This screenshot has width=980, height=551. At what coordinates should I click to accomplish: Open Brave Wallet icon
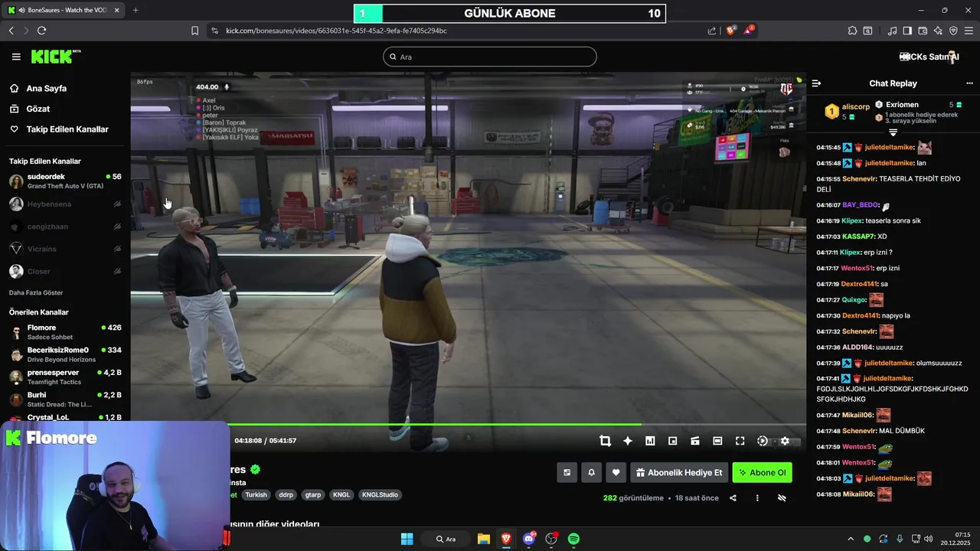point(923,31)
